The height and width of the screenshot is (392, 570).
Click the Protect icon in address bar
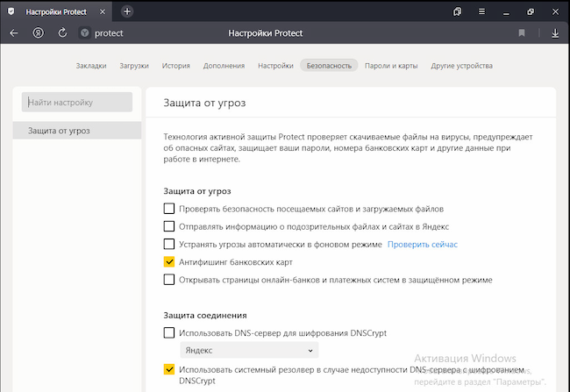click(85, 33)
